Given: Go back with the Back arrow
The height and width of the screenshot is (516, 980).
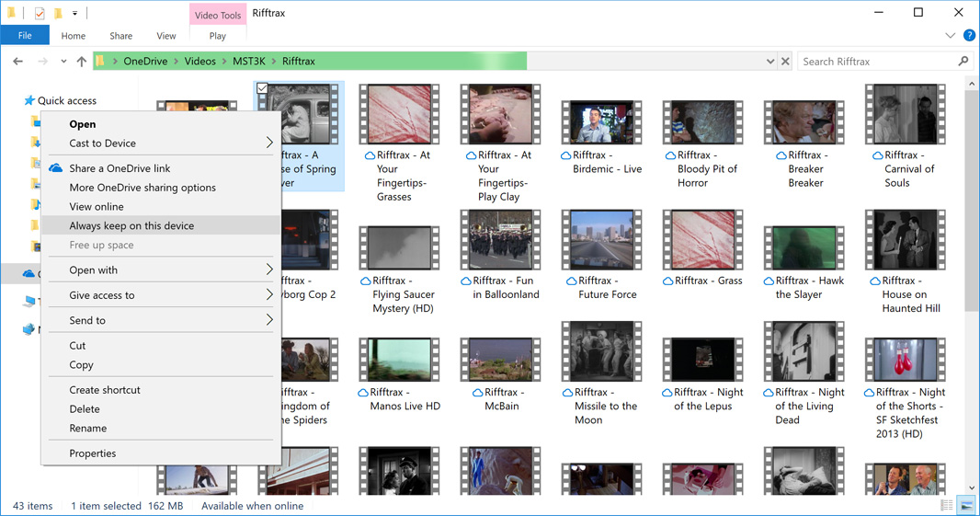Looking at the screenshot, I should (17, 62).
